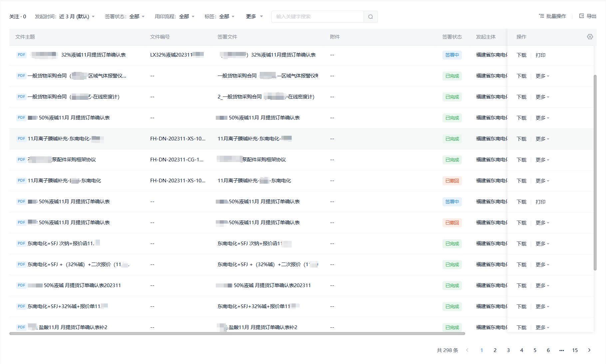Image resolution: width=606 pixels, height=364 pixels.
Task: Jump to page 15 in pagination
Action: 575,350
